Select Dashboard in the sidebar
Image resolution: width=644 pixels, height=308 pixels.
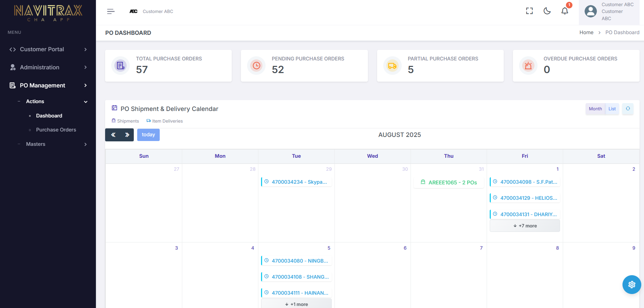click(49, 116)
